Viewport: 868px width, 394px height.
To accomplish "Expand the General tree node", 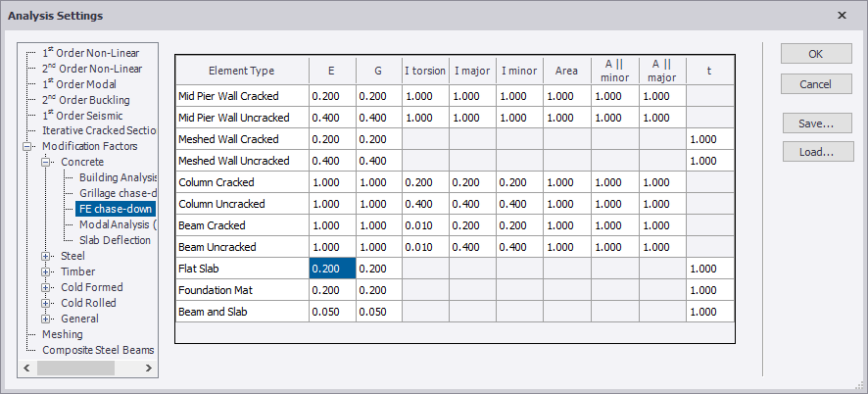I will (46, 319).
